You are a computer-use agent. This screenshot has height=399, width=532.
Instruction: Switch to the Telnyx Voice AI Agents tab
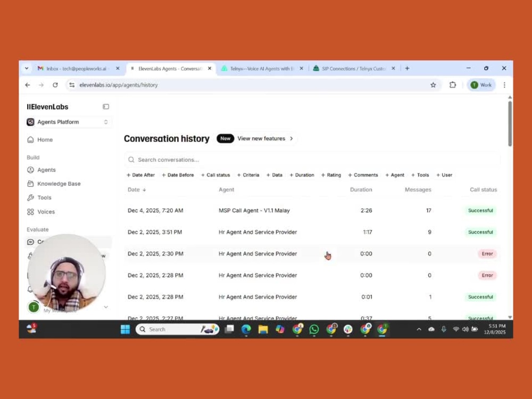click(x=262, y=69)
